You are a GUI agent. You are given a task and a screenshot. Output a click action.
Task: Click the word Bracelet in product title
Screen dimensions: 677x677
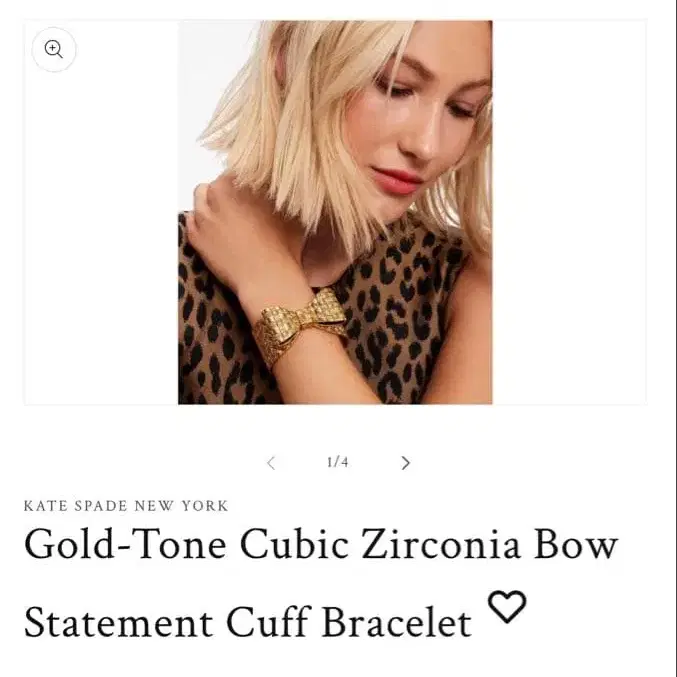pyautogui.click(x=396, y=622)
